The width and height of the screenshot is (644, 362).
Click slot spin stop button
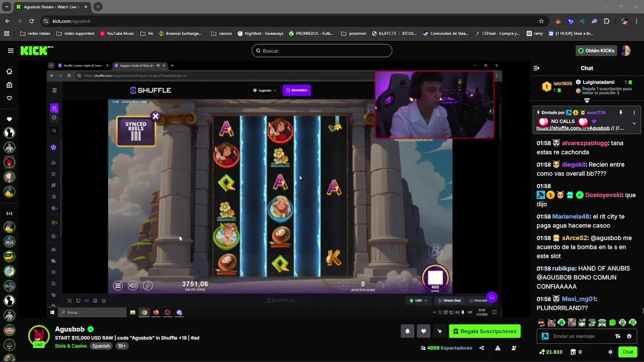pos(435,278)
